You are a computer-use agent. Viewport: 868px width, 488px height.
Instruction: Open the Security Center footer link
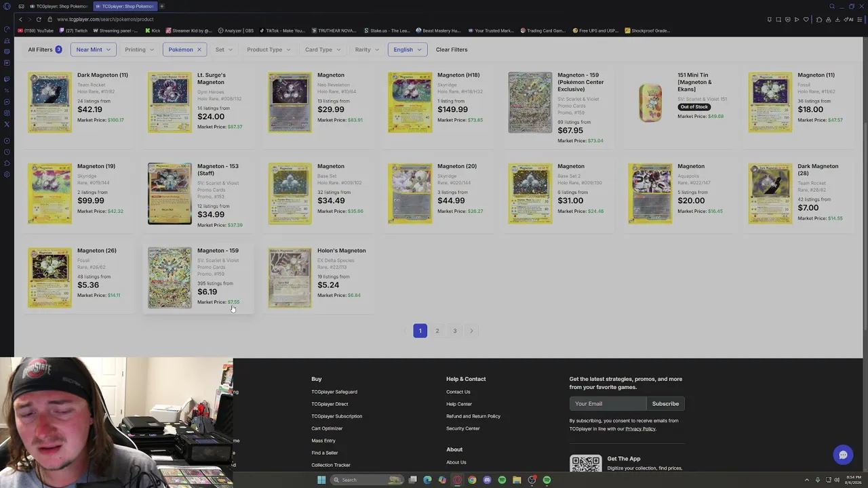462,428
